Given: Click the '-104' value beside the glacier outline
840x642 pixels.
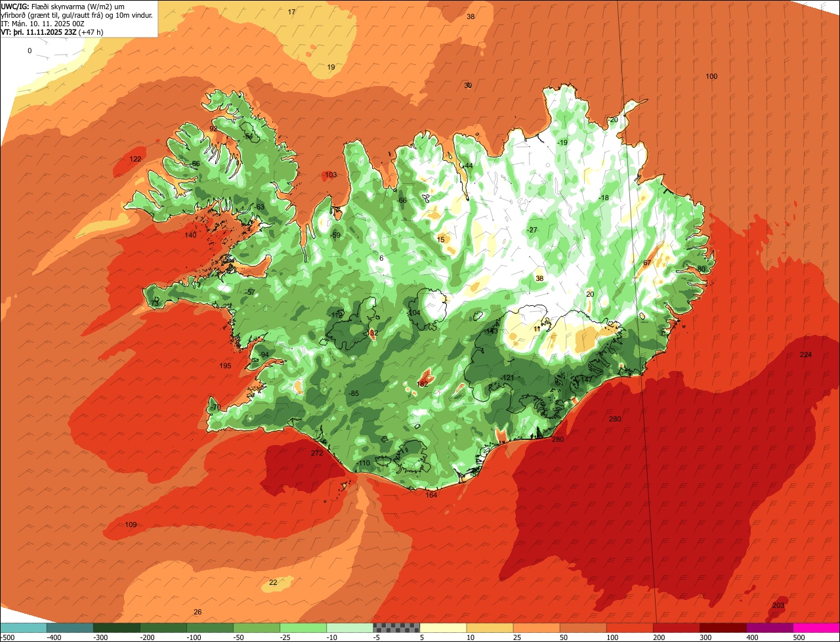Looking at the screenshot, I should pyautogui.click(x=413, y=312).
